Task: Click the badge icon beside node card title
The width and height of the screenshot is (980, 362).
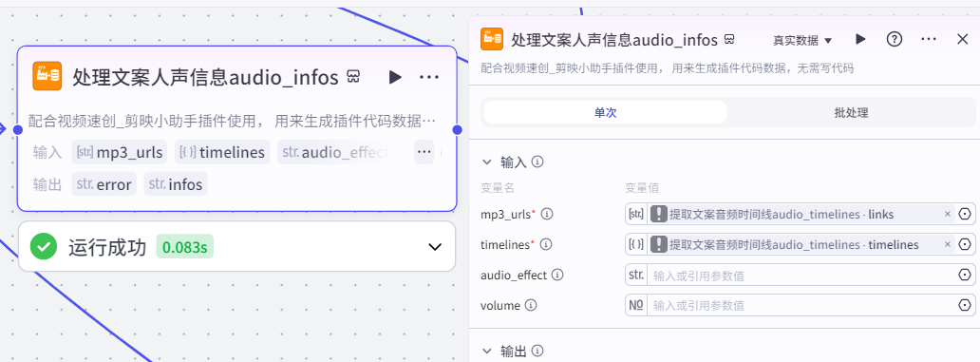Action: click(x=354, y=77)
